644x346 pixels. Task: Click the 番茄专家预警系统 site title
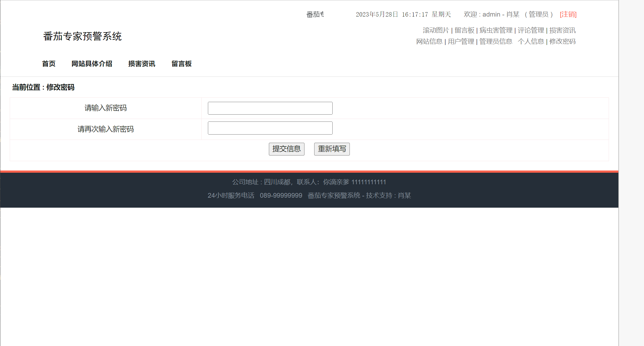click(x=82, y=37)
